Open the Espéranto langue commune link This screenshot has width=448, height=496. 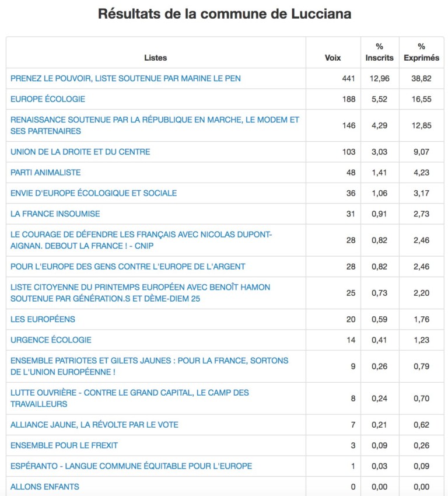(131, 466)
